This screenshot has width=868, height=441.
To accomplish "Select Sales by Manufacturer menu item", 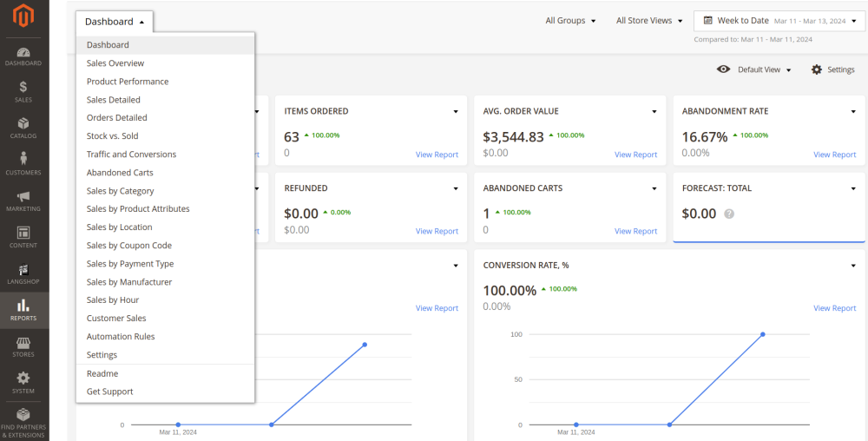I will point(166,281).
